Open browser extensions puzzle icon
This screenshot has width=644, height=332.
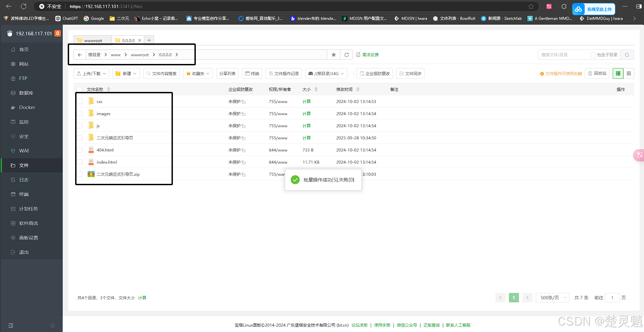click(x=564, y=6)
